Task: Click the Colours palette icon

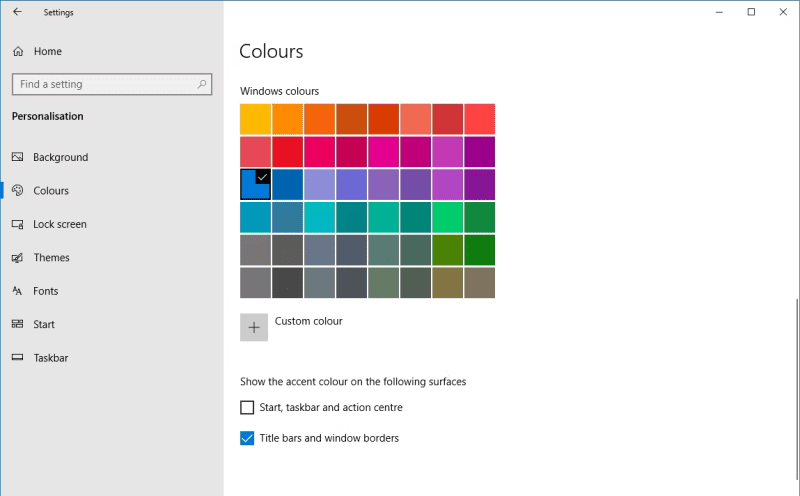Action: (x=17, y=190)
